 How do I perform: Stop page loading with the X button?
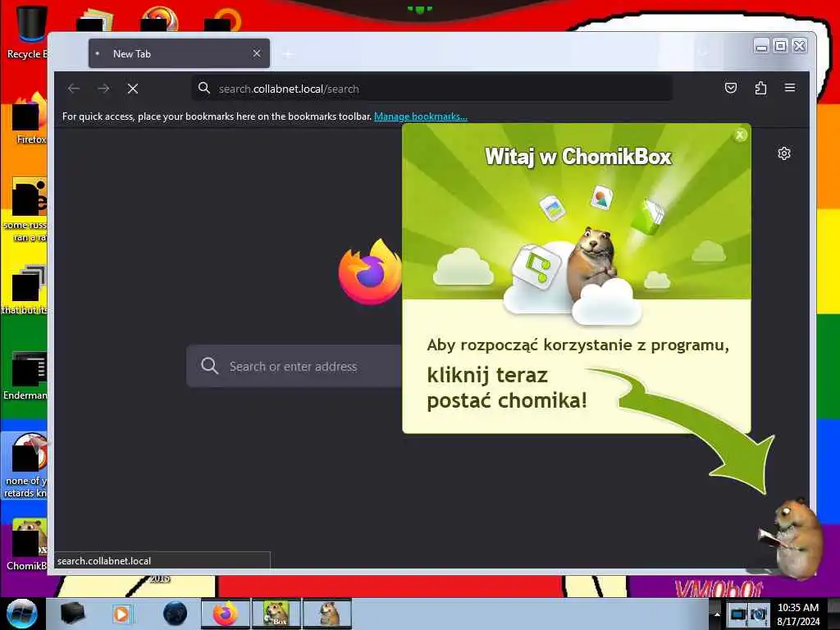point(133,89)
